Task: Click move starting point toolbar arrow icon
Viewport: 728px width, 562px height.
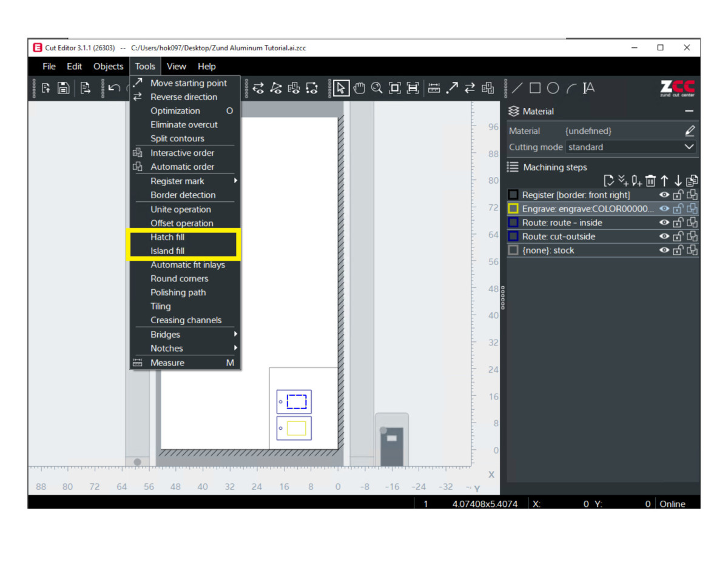Action: click(452, 89)
